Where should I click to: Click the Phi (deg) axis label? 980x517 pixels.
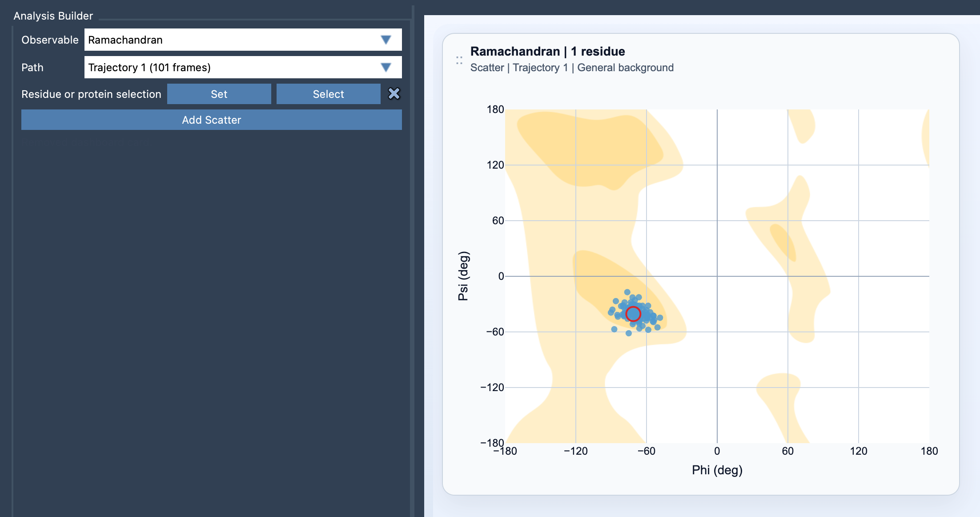[x=717, y=469]
